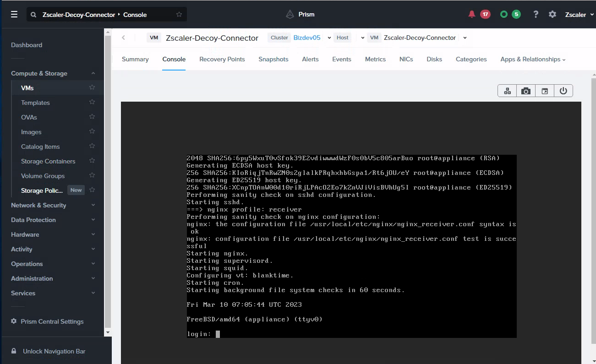Open the Zscaler user account dropdown
The image size is (596, 364).
pyautogui.click(x=578, y=14)
